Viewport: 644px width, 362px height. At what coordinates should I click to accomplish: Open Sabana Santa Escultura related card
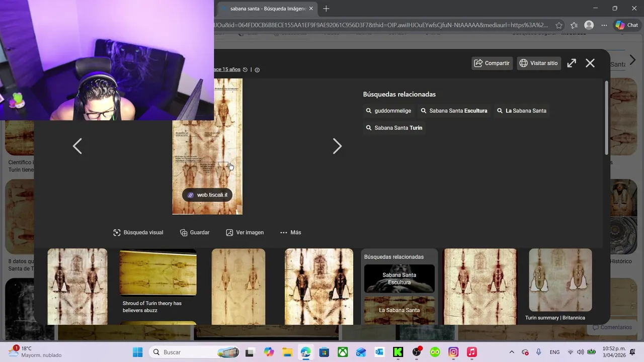click(x=399, y=279)
